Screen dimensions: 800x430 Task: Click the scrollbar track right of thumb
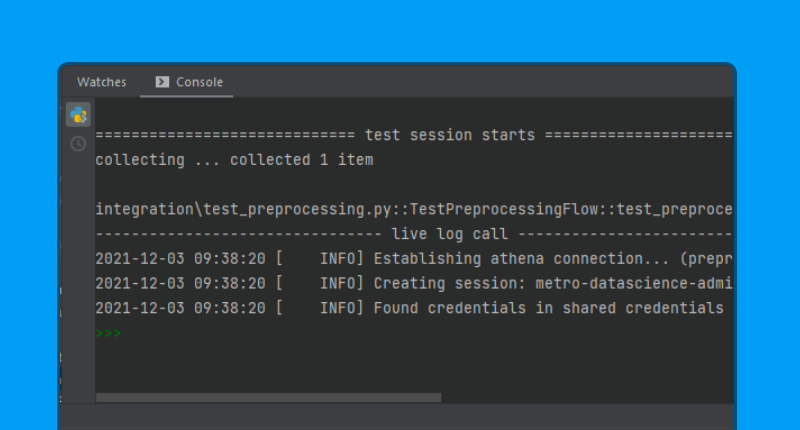[x=587, y=397]
